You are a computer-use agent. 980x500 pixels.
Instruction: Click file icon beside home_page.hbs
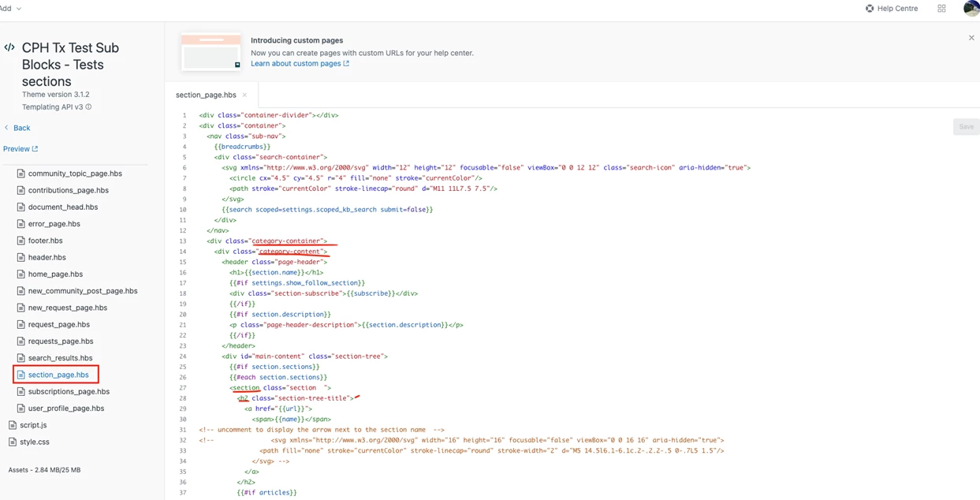coord(21,274)
